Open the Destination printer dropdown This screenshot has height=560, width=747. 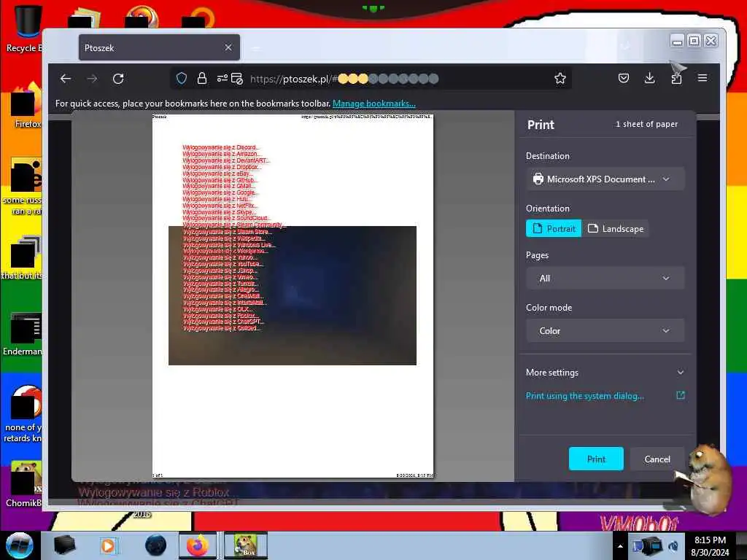click(x=605, y=179)
